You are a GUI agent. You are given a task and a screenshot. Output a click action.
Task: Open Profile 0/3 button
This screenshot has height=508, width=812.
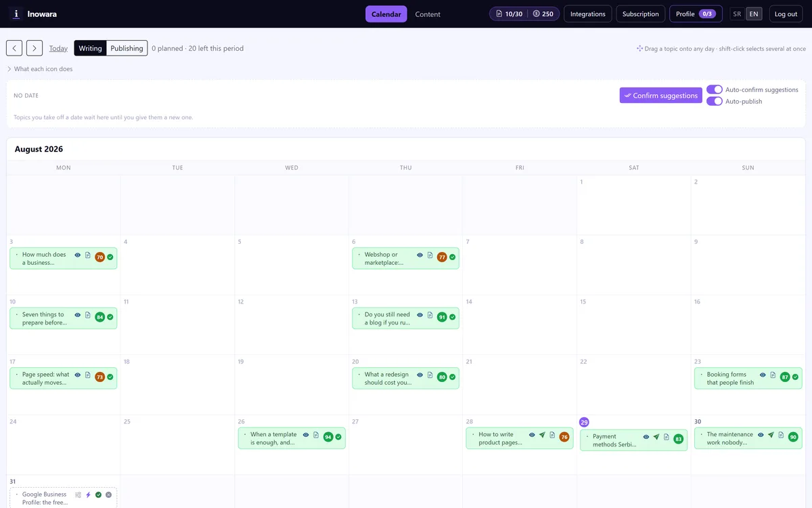coord(696,14)
